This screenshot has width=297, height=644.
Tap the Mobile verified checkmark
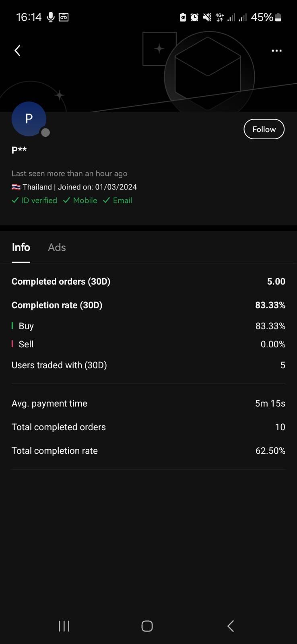tap(67, 200)
